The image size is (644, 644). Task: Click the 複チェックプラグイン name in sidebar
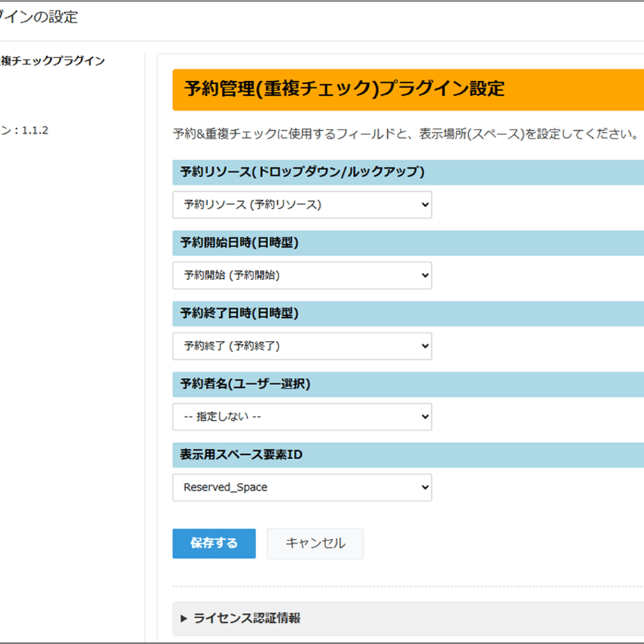pyautogui.click(x=52, y=61)
